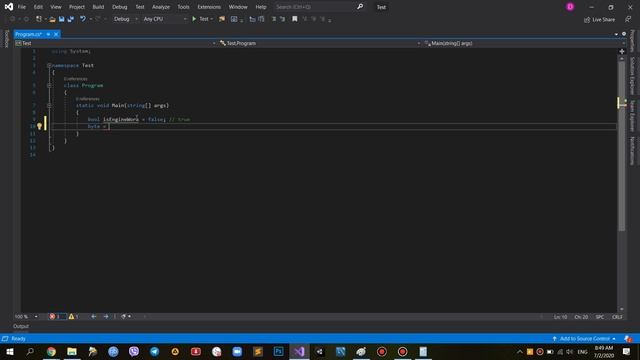Open the Project menu

76,7
